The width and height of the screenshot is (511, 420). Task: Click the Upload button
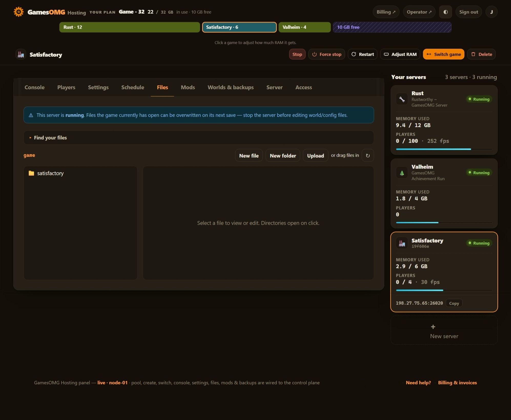click(315, 156)
